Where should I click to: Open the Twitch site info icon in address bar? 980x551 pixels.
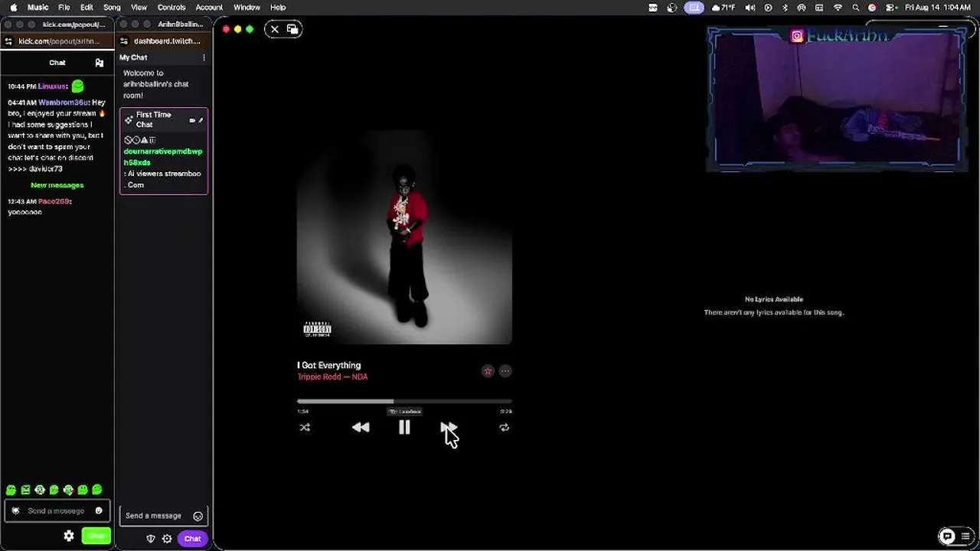pyautogui.click(x=124, y=41)
